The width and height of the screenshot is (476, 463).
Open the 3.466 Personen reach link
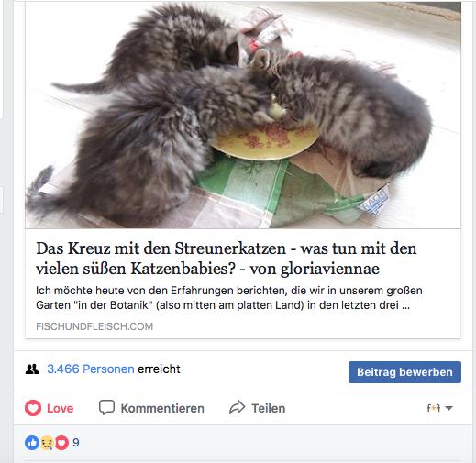[x=91, y=369]
